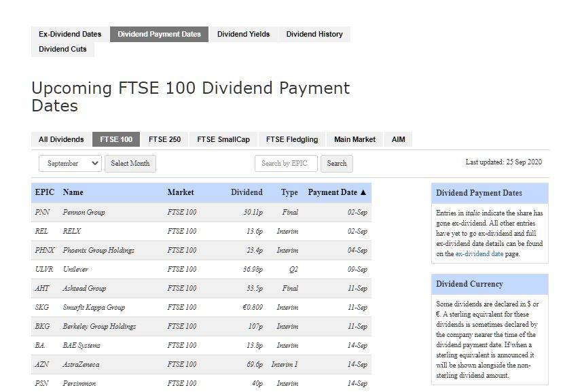
Task: Select the BAE Systems company name
Action: (81, 345)
